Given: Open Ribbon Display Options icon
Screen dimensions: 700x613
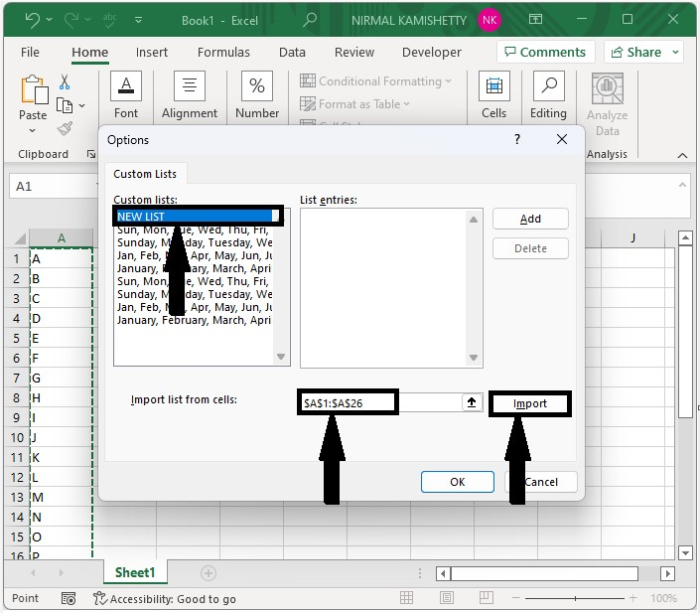Looking at the screenshot, I should tap(535, 19).
